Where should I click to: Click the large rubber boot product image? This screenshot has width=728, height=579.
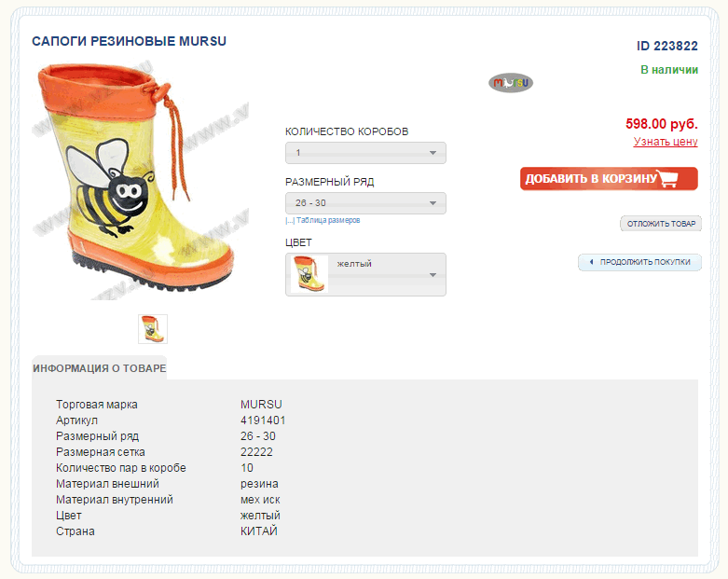tap(135, 179)
